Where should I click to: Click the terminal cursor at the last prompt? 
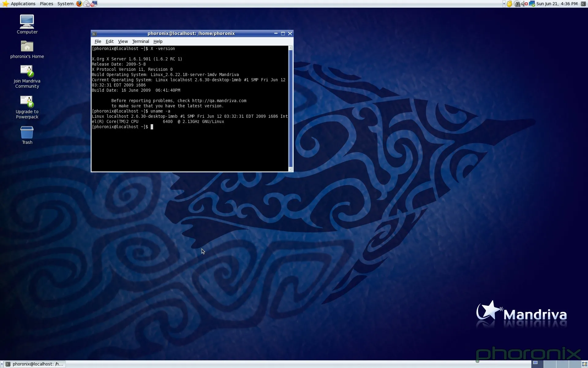(x=152, y=127)
